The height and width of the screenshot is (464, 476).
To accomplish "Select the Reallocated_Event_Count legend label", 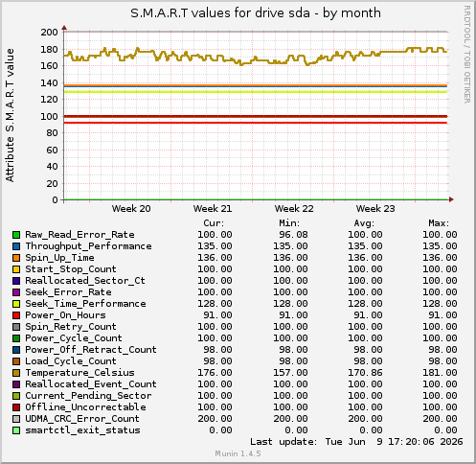I will 91,384.
